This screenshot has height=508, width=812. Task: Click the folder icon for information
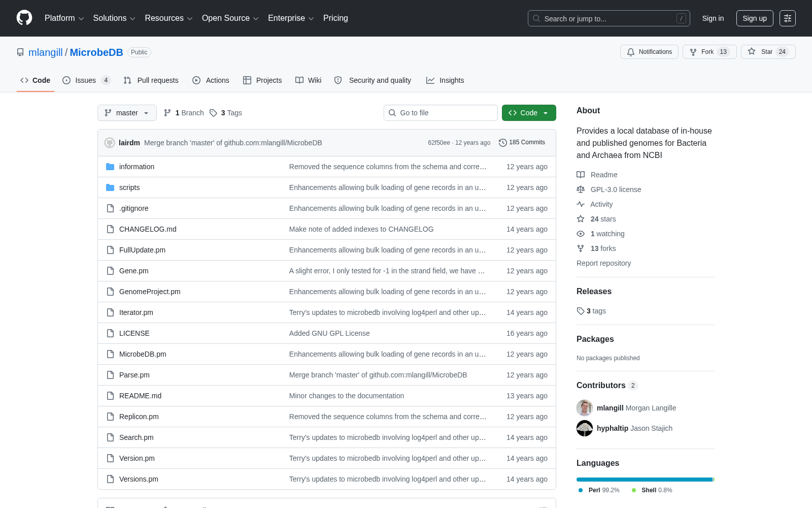pyautogui.click(x=110, y=167)
